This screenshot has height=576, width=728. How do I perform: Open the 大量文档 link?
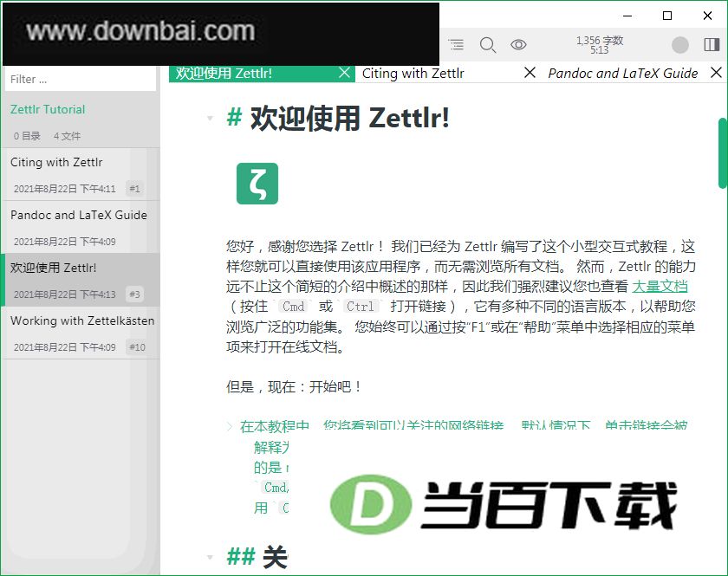660,287
